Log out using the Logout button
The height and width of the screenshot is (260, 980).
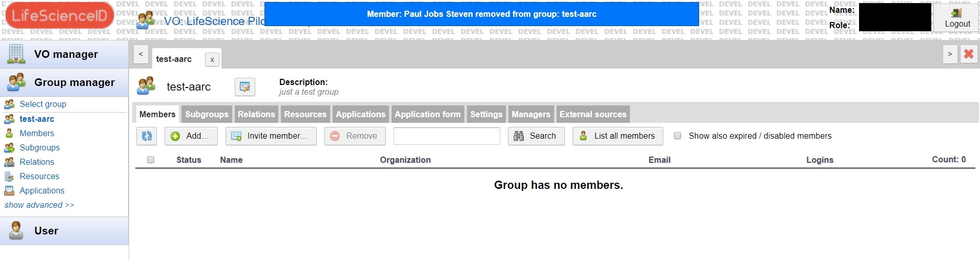(956, 18)
